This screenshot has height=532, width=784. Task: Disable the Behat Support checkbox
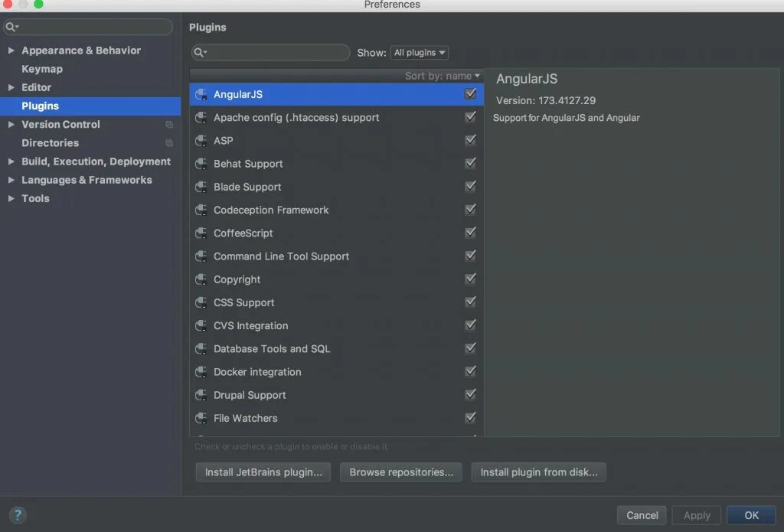[x=471, y=163]
